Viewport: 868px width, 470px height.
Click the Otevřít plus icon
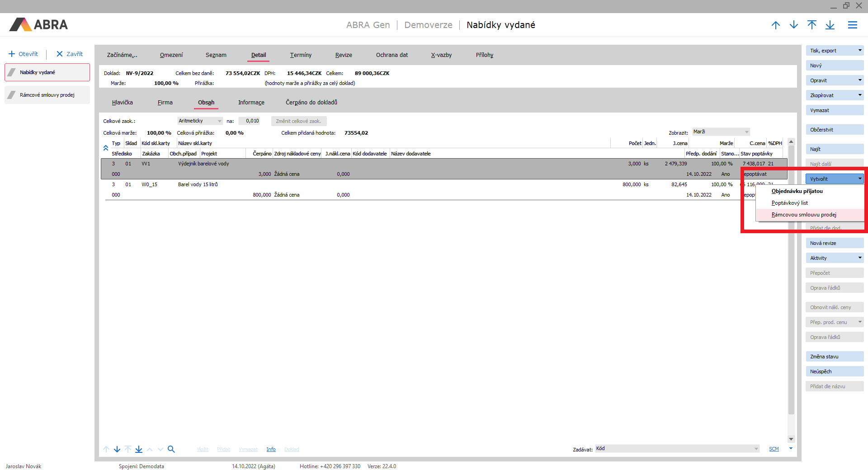[x=12, y=54]
